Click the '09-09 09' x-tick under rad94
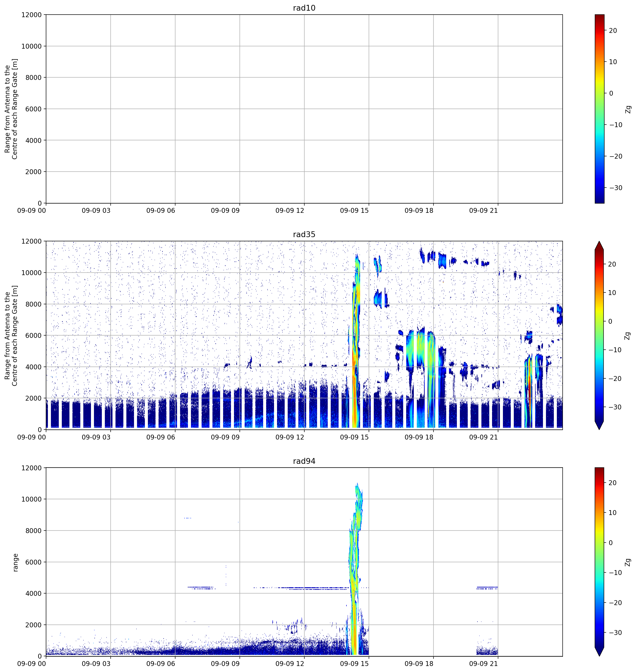 [x=225, y=663]
